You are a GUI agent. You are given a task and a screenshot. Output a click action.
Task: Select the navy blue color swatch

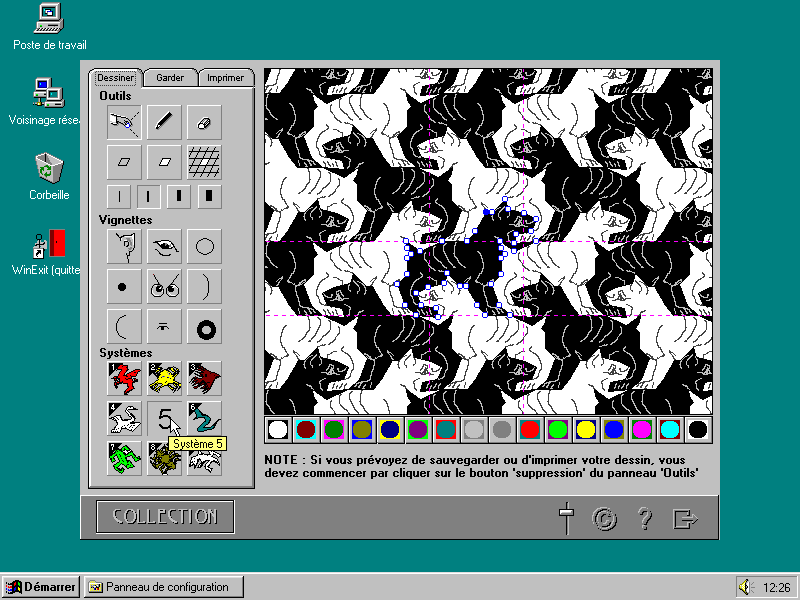(x=390, y=430)
